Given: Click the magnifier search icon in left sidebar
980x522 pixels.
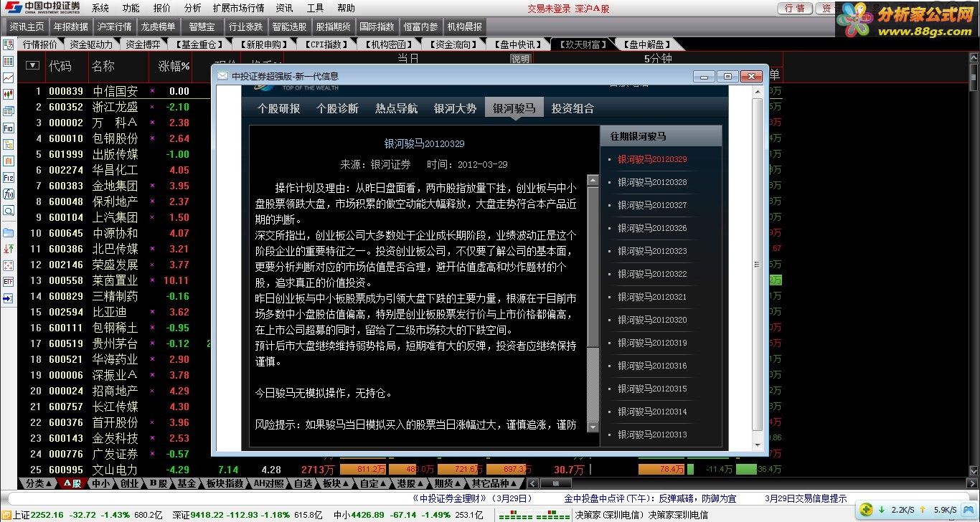Looking at the screenshot, I should (9, 211).
